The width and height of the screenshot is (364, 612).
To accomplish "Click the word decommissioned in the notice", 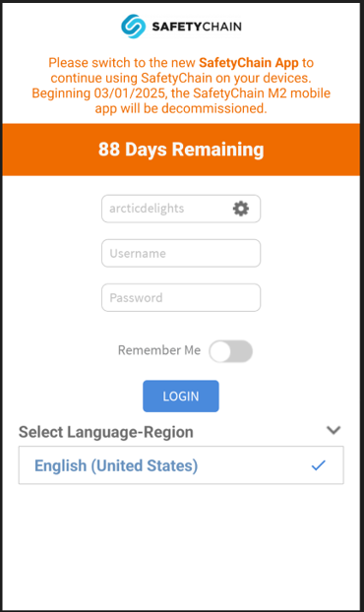I will pos(214,108).
